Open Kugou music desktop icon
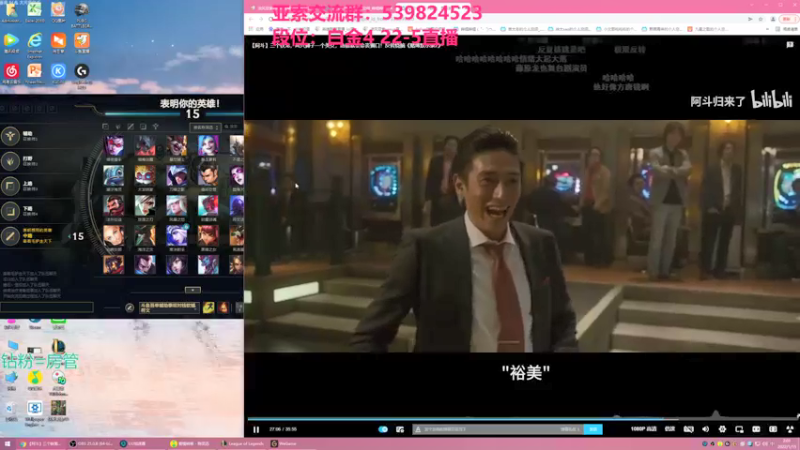The height and width of the screenshot is (450, 800). (58, 73)
